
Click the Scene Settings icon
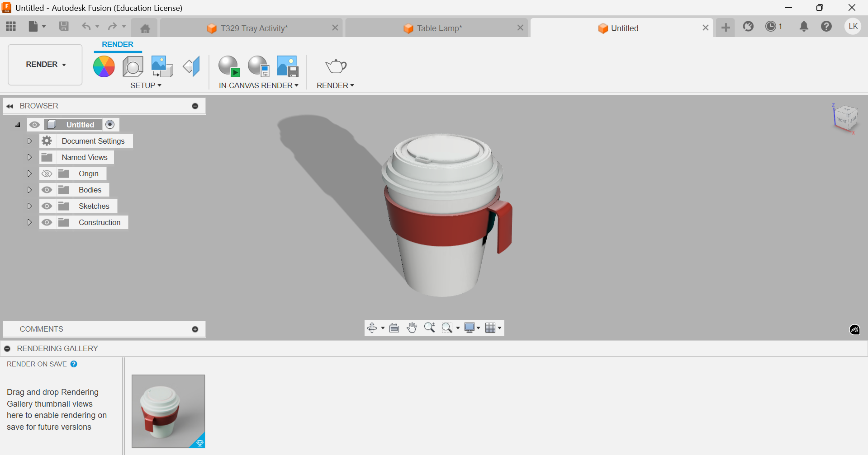(133, 67)
